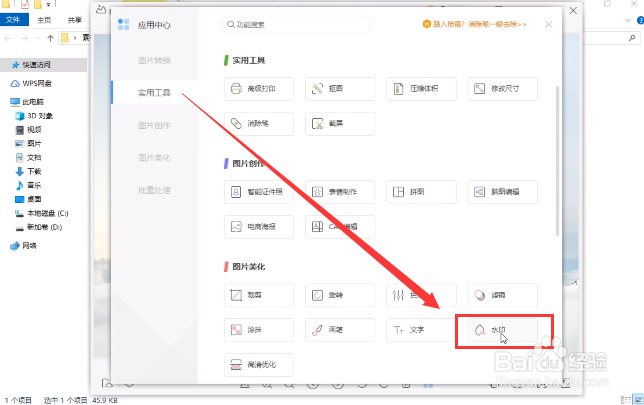
Task: Close the 应用中心 panel
Action: 548,25
